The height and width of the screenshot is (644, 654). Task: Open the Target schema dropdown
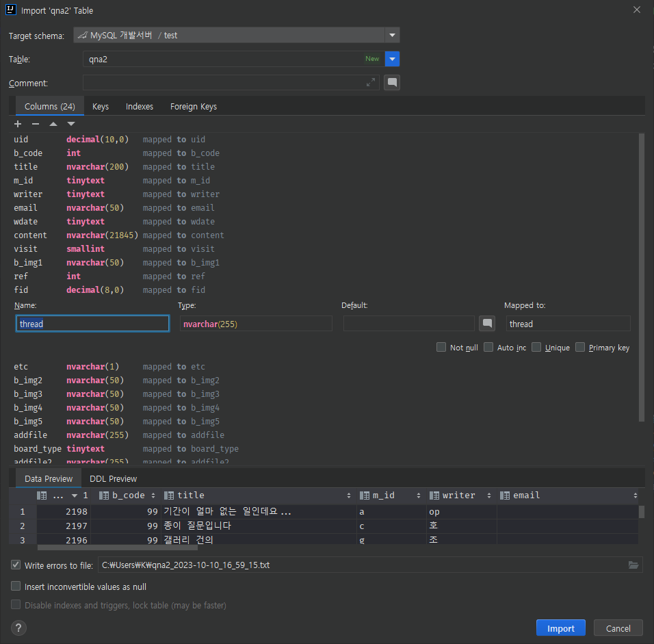pos(391,36)
